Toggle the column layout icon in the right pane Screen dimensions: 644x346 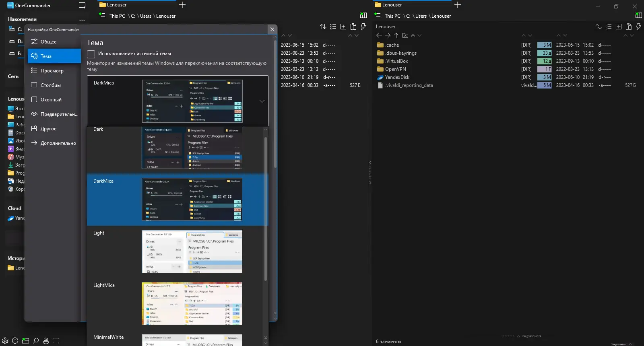pyautogui.click(x=639, y=15)
